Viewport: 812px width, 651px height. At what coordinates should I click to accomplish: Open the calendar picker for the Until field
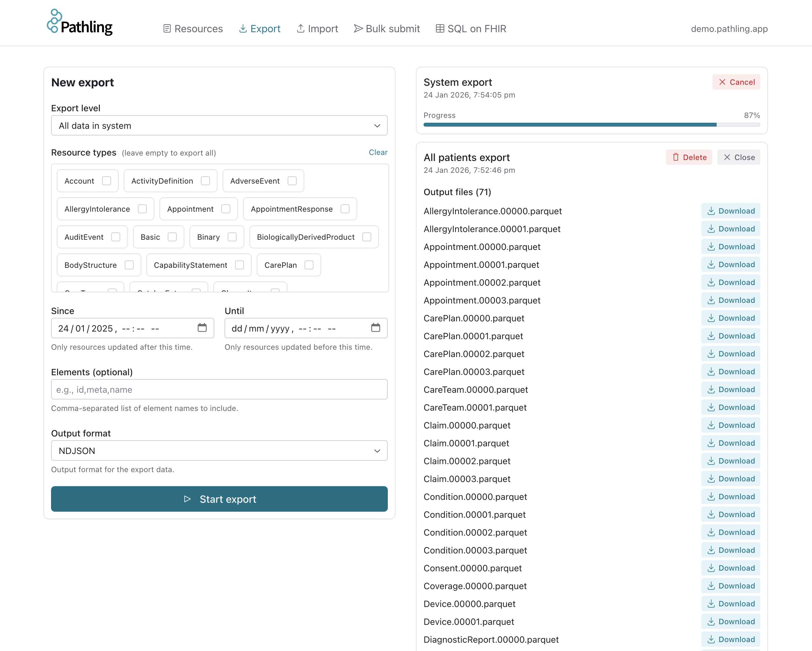point(375,328)
